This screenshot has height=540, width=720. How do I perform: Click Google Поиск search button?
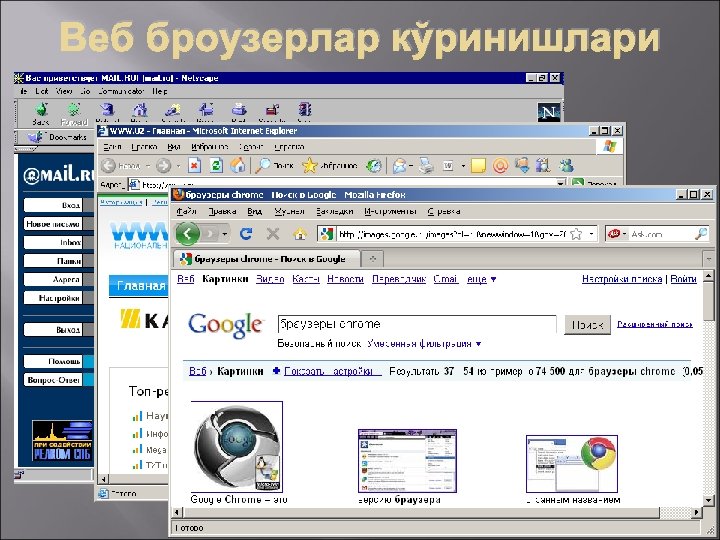(x=587, y=325)
